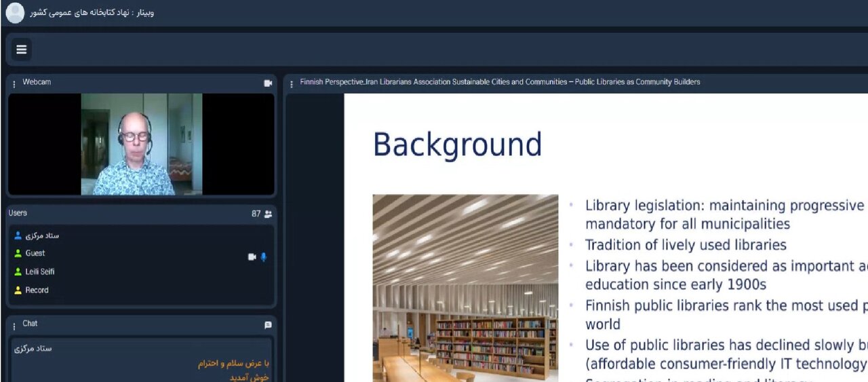Viewport: 868px width, 382px height.
Task: Click the participant count 87
Action: pos(256,214)
